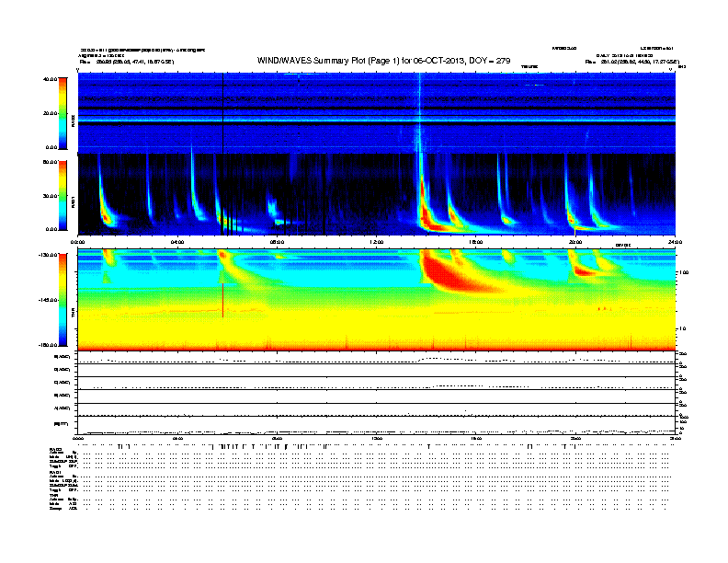The image size is (728, 563).
Task: Click the 100 frequency label right of TNR panel
Action: pyautogui.click(x=684, y=272)
